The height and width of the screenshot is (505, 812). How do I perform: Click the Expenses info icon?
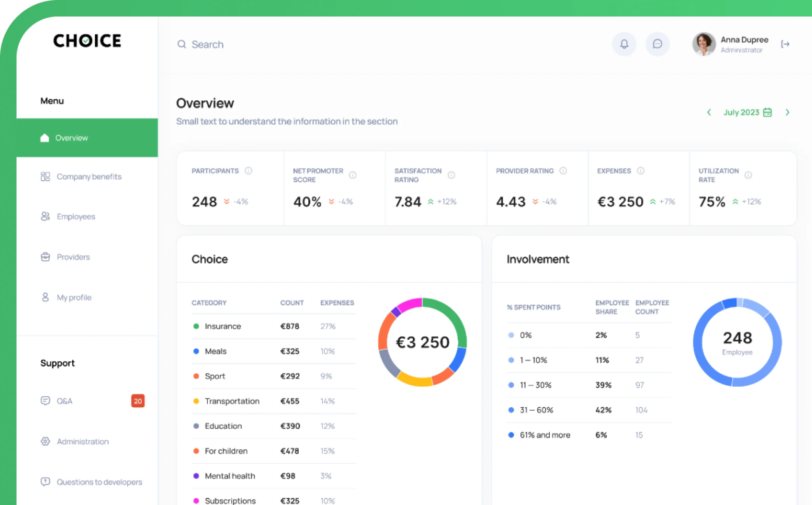click(x=640, y=171)
